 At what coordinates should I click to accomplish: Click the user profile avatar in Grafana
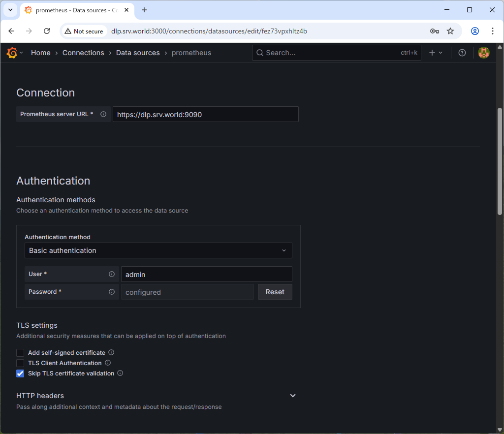click(484, 53)
